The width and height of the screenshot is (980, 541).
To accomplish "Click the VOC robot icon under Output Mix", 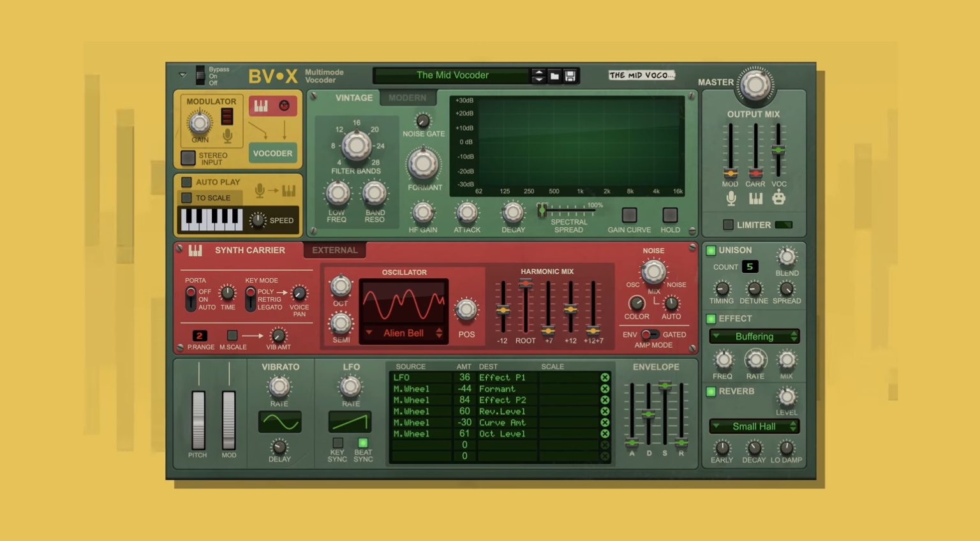I will 780,198.
